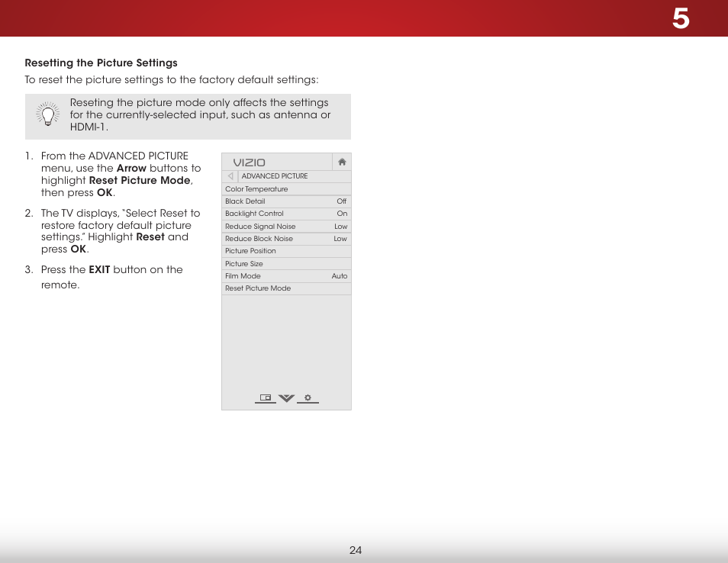Image resolution: width=728 pixels, height=563 pixels.
Task: Click the lightbulb tip icon
Action: tap(48, 114)
